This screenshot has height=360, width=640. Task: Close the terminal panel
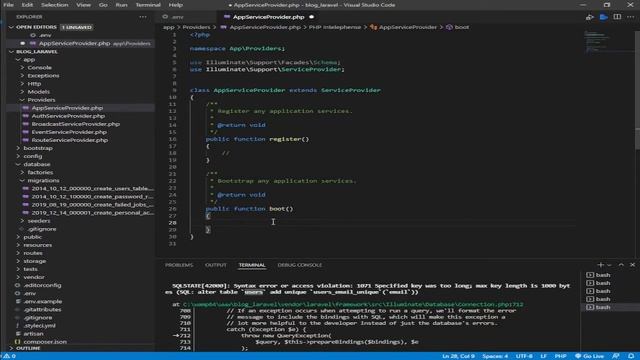click(632, 265)
